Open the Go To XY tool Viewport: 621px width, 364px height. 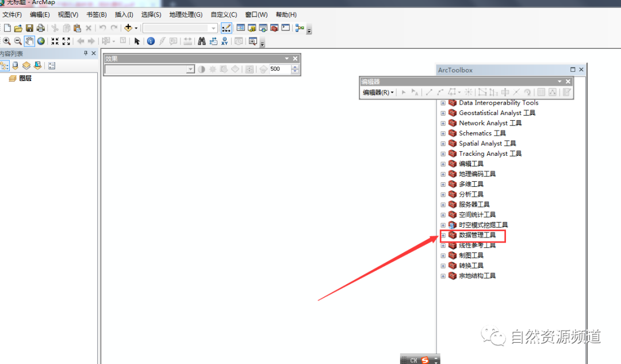click(225, 41)
